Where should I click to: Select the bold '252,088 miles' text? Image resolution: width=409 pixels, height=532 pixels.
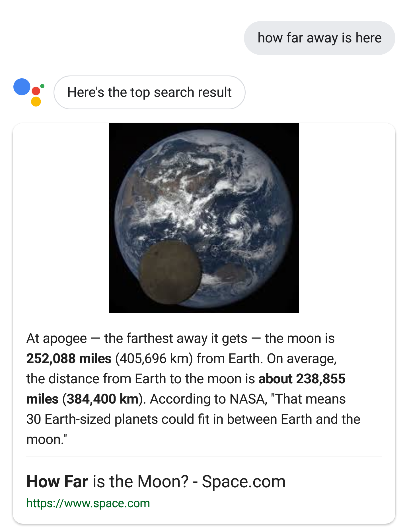pyautogui.click(x=69, y=359)
